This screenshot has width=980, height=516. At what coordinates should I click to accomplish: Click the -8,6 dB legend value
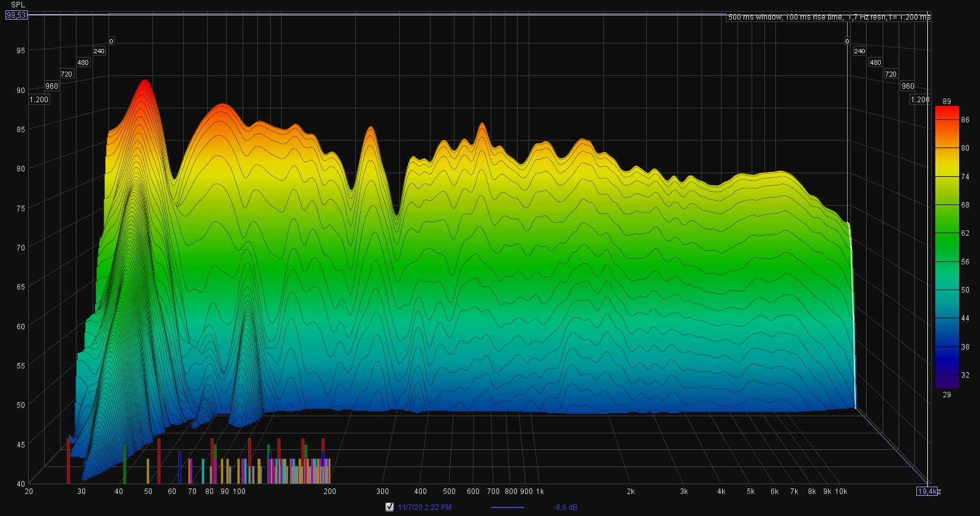coord(565,507)
